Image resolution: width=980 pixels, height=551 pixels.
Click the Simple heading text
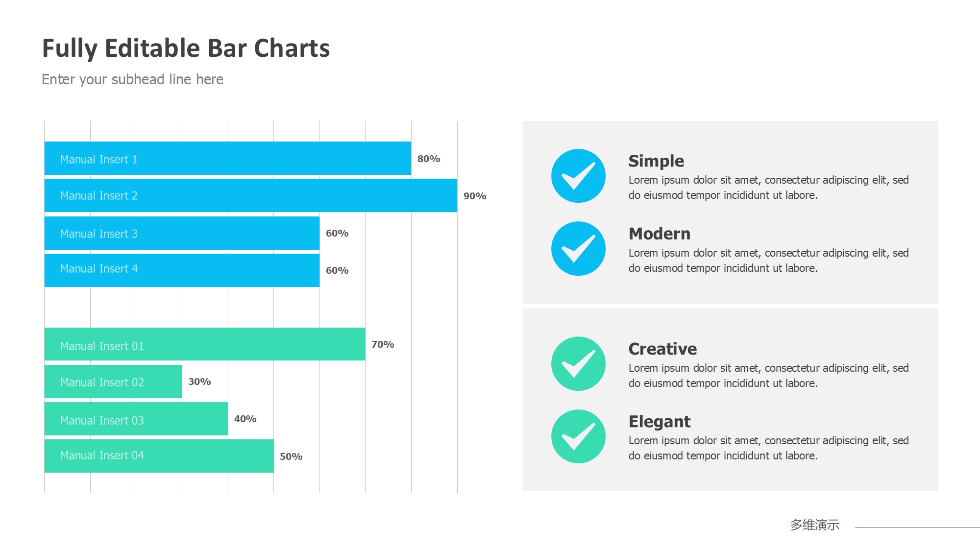pyautogui.click(x=656, y=161)
